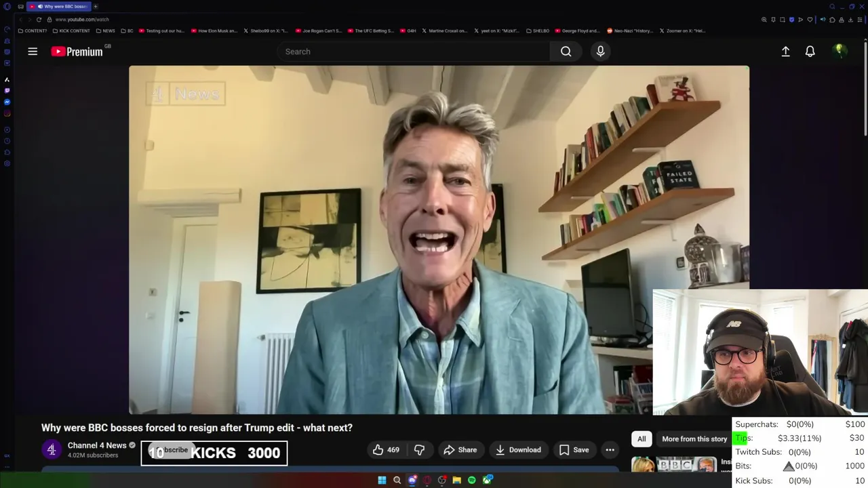
Task: Open Neo-Nazi History bookmark
Action: coord(630,30)
